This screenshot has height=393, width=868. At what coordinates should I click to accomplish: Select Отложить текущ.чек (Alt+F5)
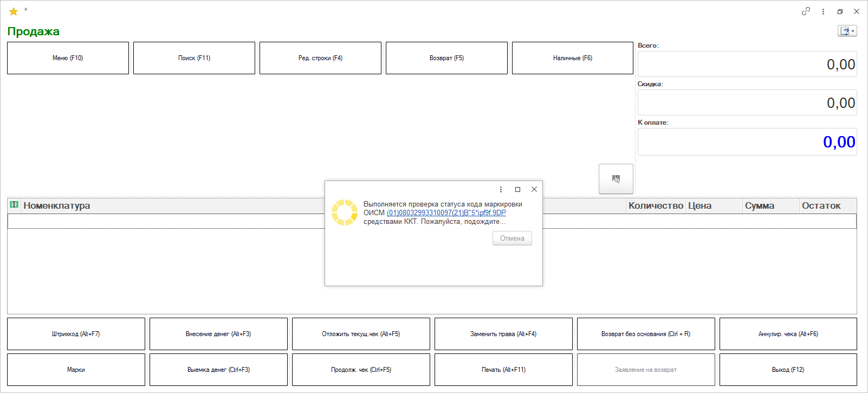[361, 334]
